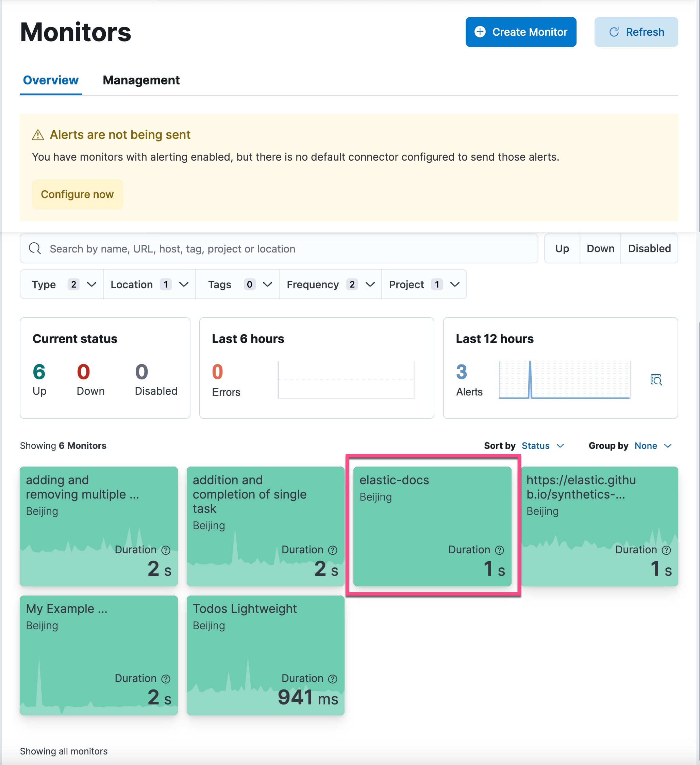This screenshot has height=765, width=700.
Task: Toggle the Up status filter
Action: click(x=562, y=248)
